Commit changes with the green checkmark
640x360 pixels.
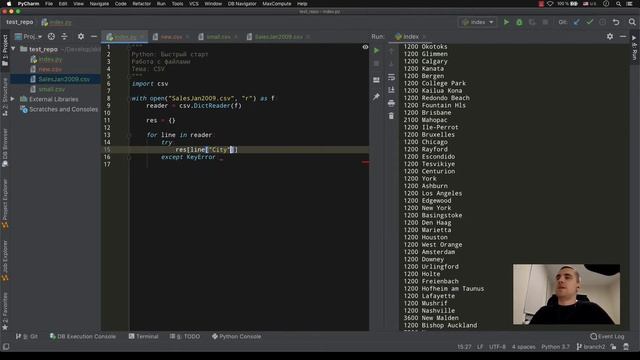tap(590, 22)
